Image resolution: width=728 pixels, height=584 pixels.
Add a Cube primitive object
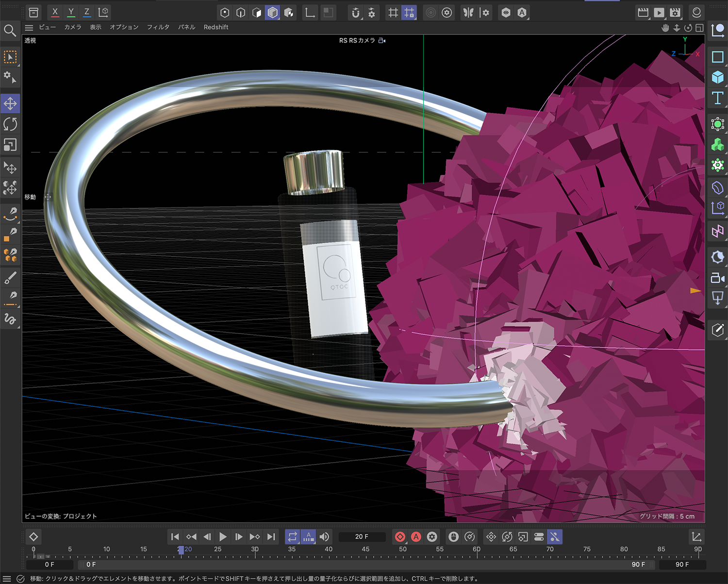pyautogui.click(x=717, y=77)
